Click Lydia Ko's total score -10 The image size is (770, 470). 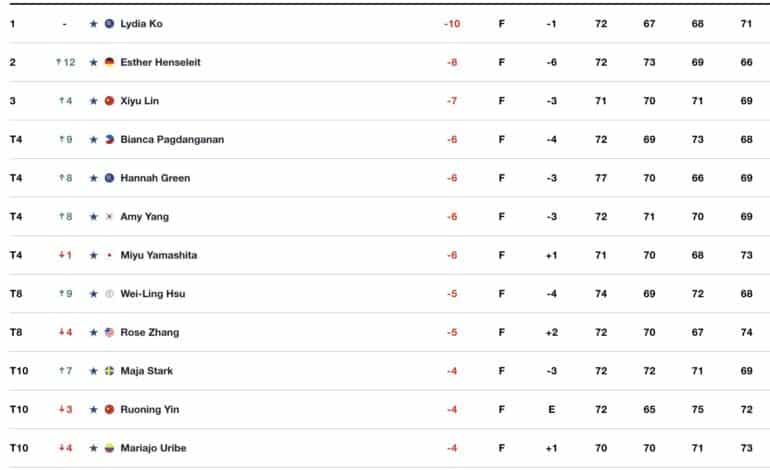pyautogui.click(x=452, y=24)
